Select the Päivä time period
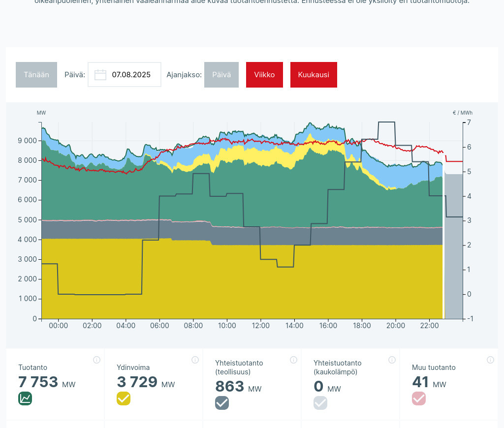This screenshot has height=428, width=504. (x=221, y=75)
